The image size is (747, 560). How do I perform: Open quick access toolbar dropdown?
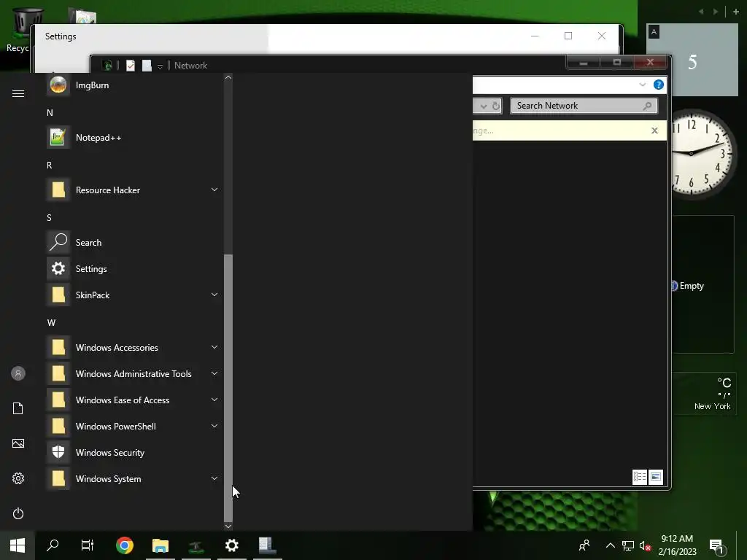tap(160, 66)
